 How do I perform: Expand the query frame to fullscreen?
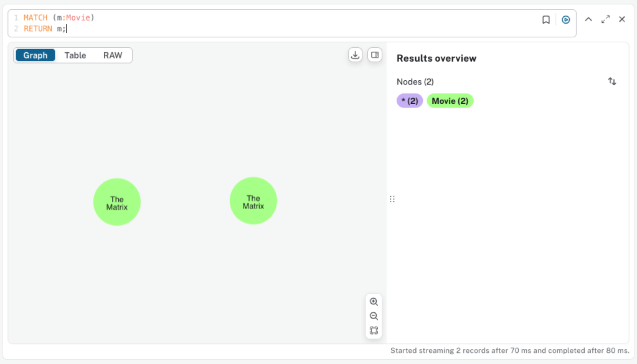pos(605,19)
